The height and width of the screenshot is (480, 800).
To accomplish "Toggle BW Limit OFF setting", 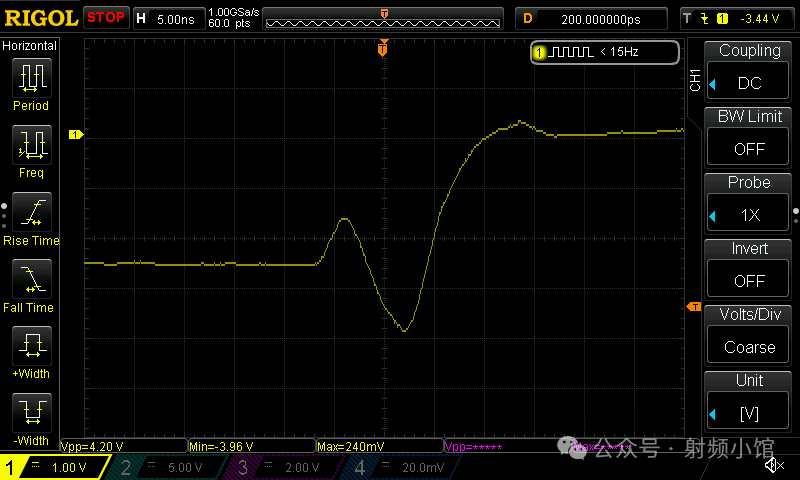I will tap(750, 148).
